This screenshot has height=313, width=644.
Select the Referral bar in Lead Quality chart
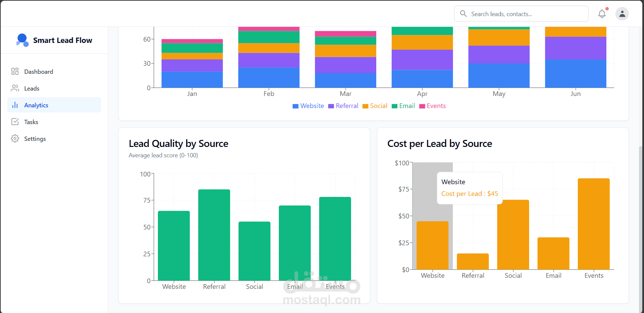(x=214, y=235)
